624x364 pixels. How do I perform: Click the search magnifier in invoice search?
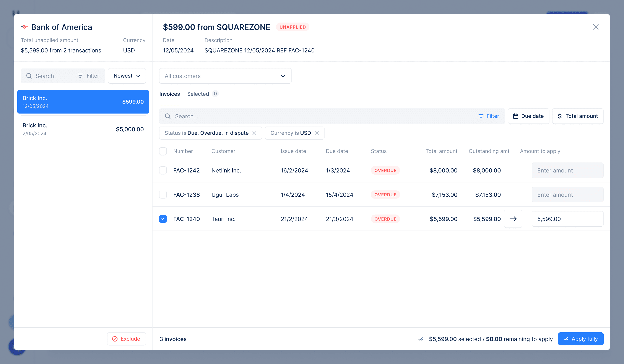pyautogui.click(x=168, y=116)
